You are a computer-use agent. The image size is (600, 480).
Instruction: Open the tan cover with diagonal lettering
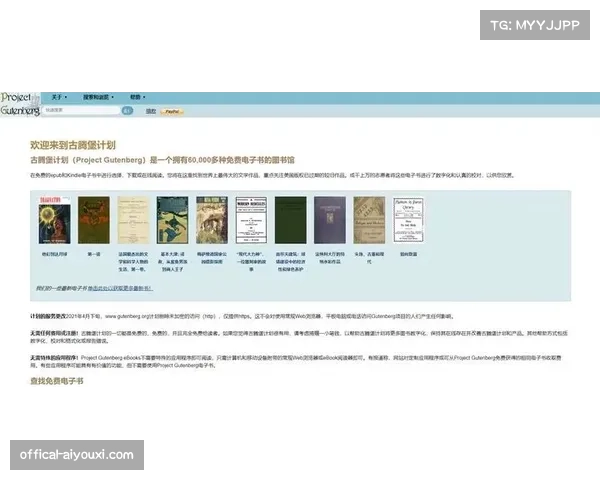[369, 220]
